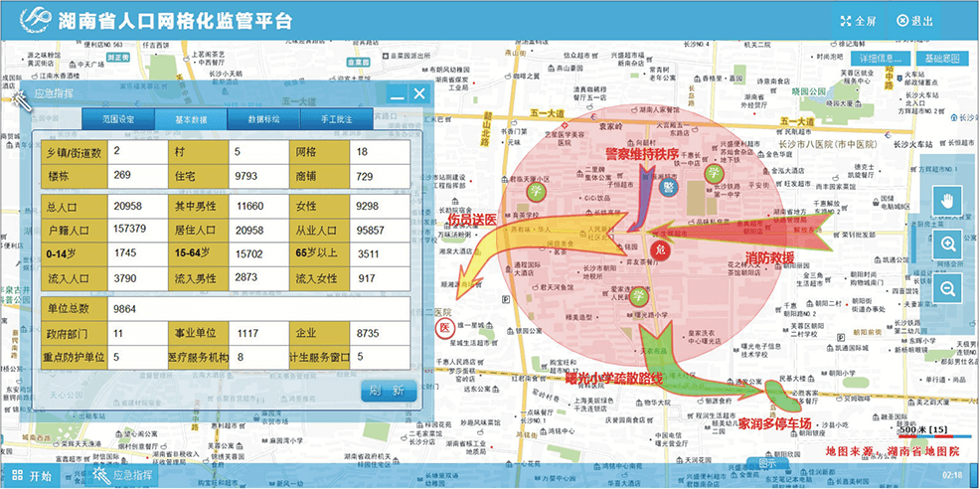Open the 图示 legend tab at the bottom
980x489 pixels.
tap(767, 464)
